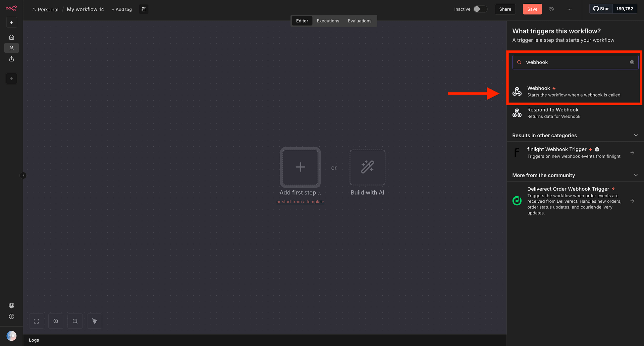Open the Logs panel
The image size is (644, 346).
[x=34, y=340]
